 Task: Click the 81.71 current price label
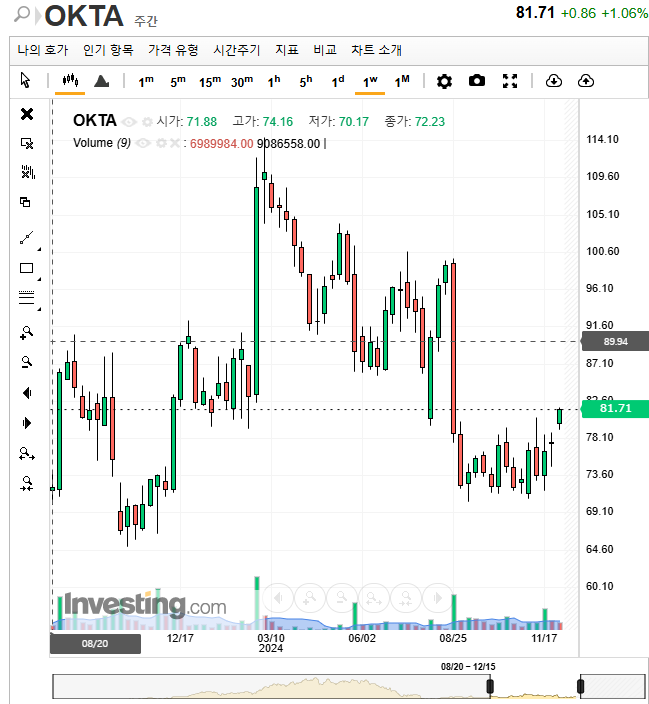coord(615,409)
